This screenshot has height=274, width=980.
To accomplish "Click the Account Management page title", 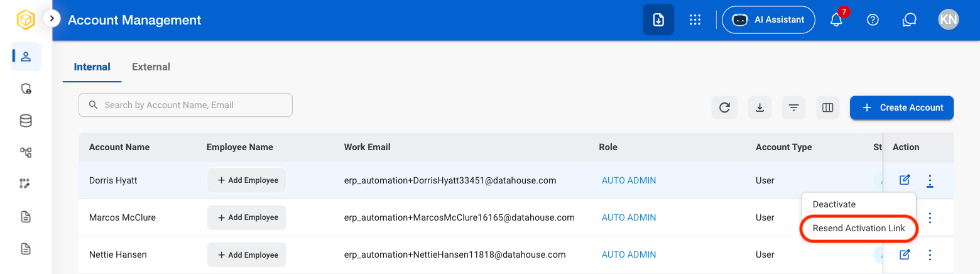I will pyautogui.click(x=134, y=20).
